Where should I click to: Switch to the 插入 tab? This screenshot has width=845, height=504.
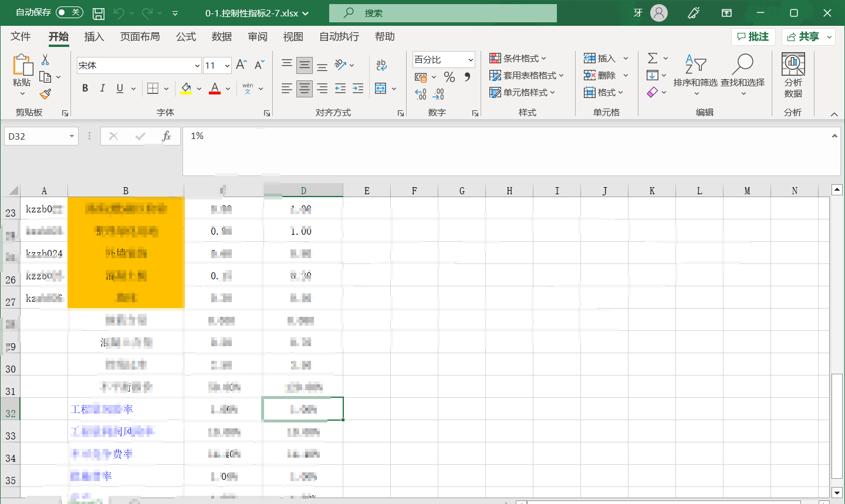coord(94,36)
